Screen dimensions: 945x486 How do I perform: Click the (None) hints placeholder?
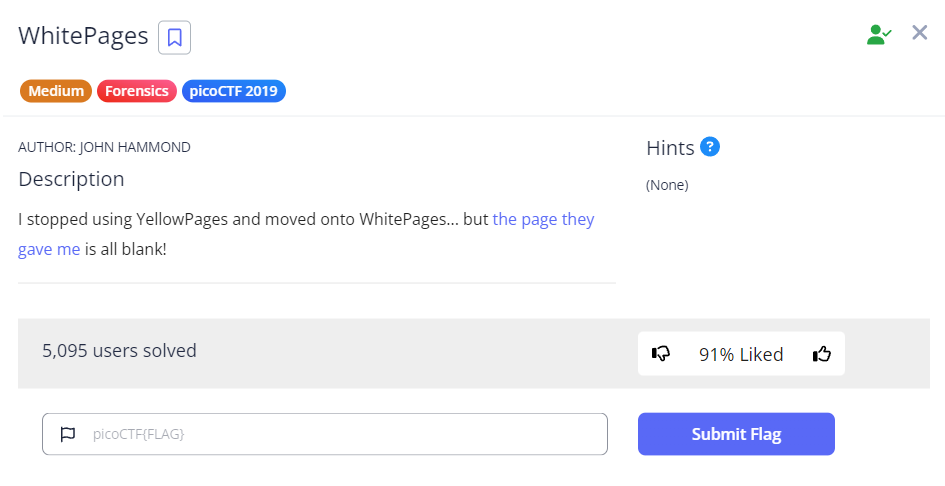667,185
